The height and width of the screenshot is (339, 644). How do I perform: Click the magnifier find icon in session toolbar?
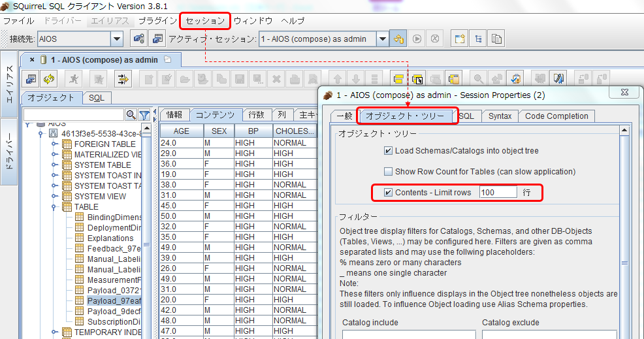coord(479,78)
